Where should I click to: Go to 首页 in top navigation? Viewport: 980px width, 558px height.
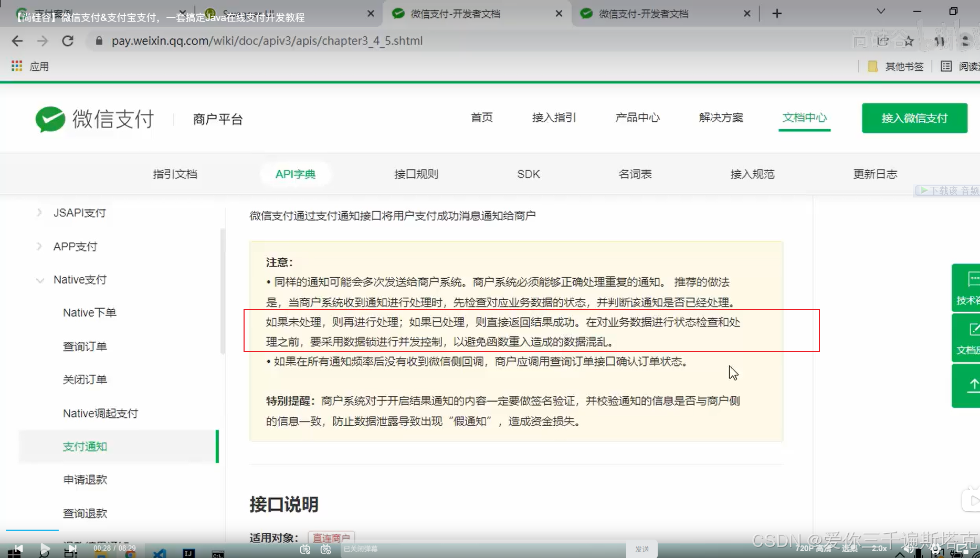click(481, 118)
